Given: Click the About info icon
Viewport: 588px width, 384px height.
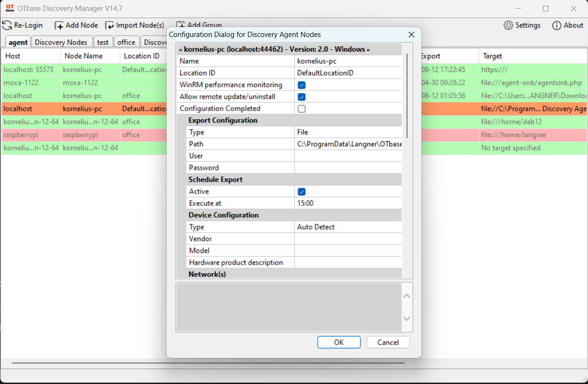Looking at the screenshot, I should [x=557, y=25].
